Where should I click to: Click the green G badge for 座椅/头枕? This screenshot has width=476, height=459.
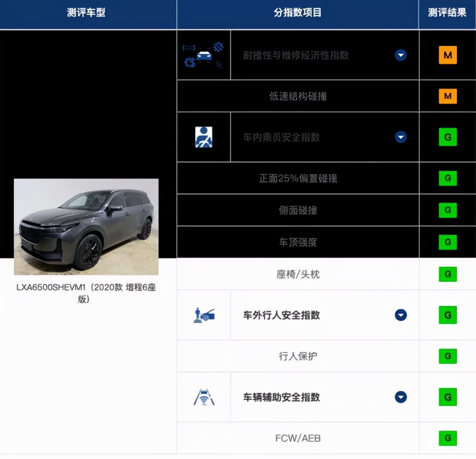point(448,274)
